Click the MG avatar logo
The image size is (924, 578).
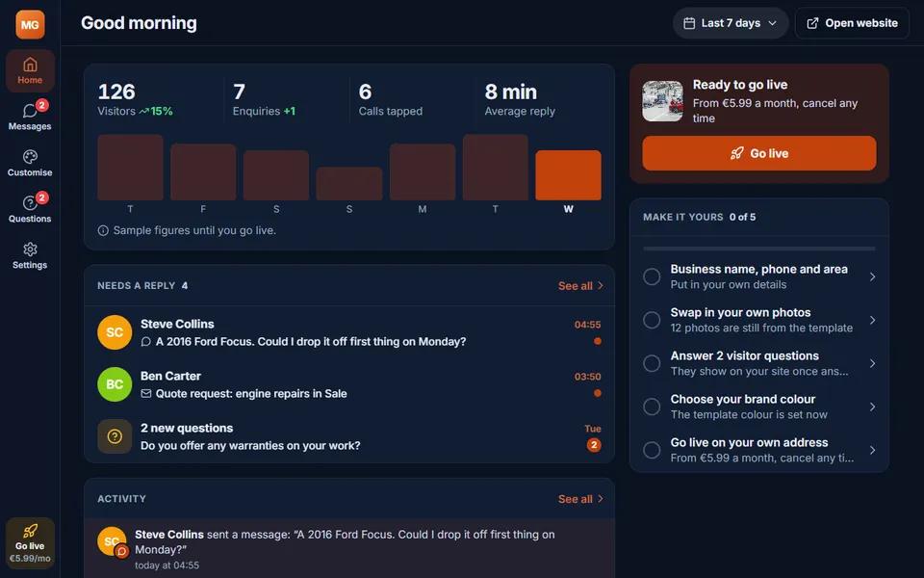pyautogui.click(x=30, y=24)
